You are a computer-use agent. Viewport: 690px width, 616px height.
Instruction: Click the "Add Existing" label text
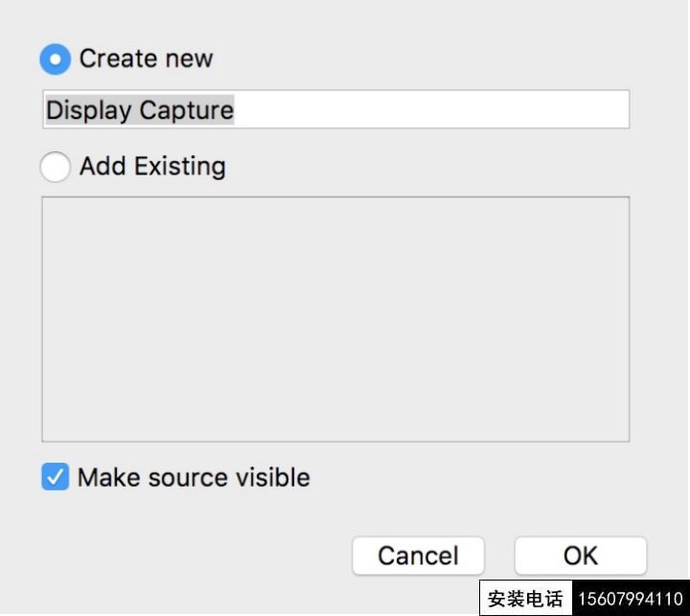pyautogui.click(x=152, y=167)
